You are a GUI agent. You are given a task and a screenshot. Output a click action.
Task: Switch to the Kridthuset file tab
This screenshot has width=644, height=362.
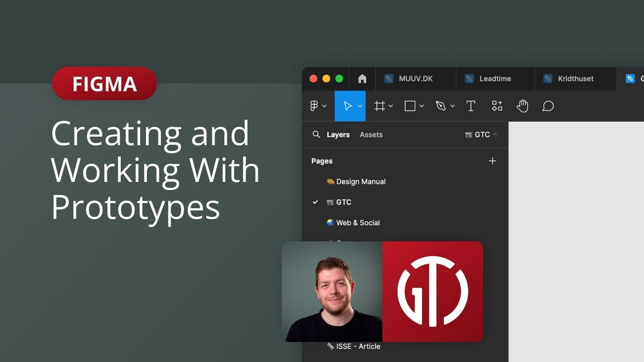click(576, 79)
